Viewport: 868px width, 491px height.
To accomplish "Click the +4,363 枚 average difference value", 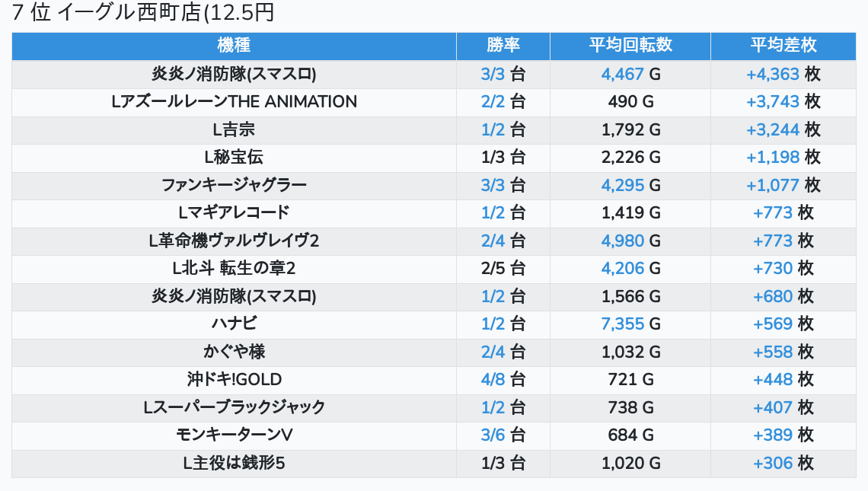I will point(783,75).
